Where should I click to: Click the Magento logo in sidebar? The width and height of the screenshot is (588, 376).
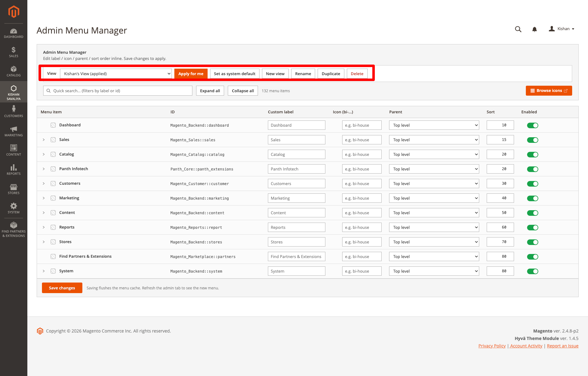coord(14,12)
